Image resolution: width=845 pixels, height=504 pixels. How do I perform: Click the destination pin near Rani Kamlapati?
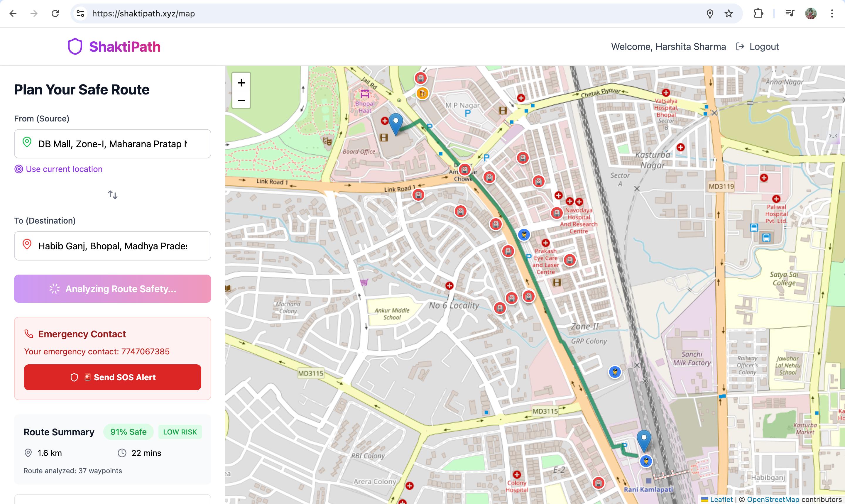(x=644, y=440)
